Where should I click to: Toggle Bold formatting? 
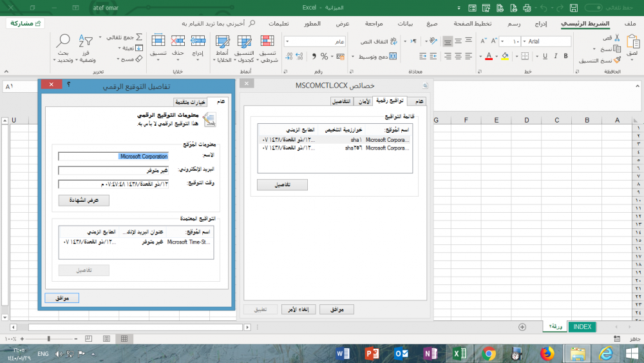tap(565, 56)
